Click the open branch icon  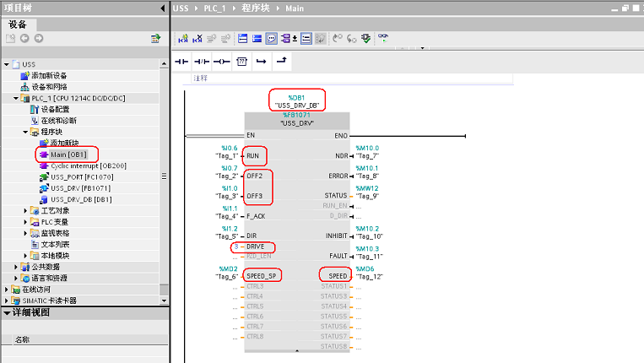click(x=262, y=62)
